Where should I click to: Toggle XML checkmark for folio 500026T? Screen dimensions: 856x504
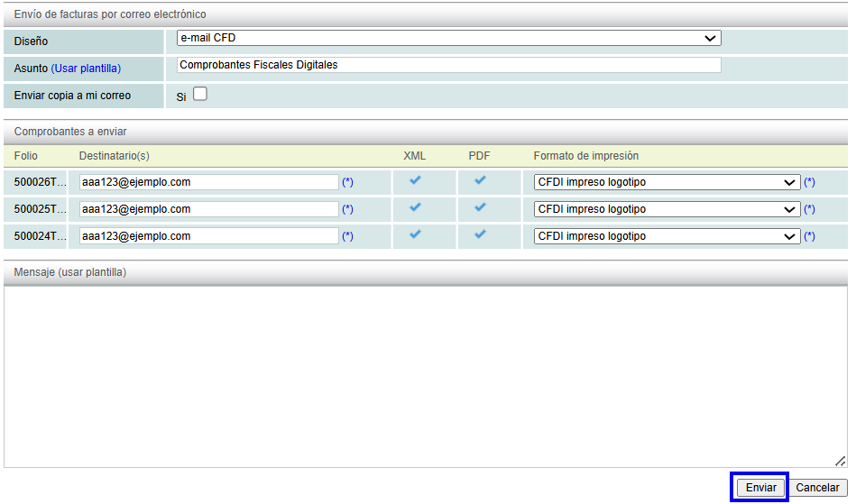click(415, 180)
